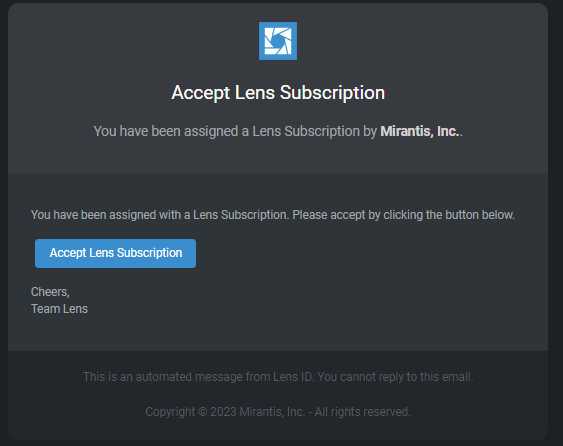Click the 'Lens ID' words in footer
This screenshot has height=446, width=563.
tap(293, 377)
